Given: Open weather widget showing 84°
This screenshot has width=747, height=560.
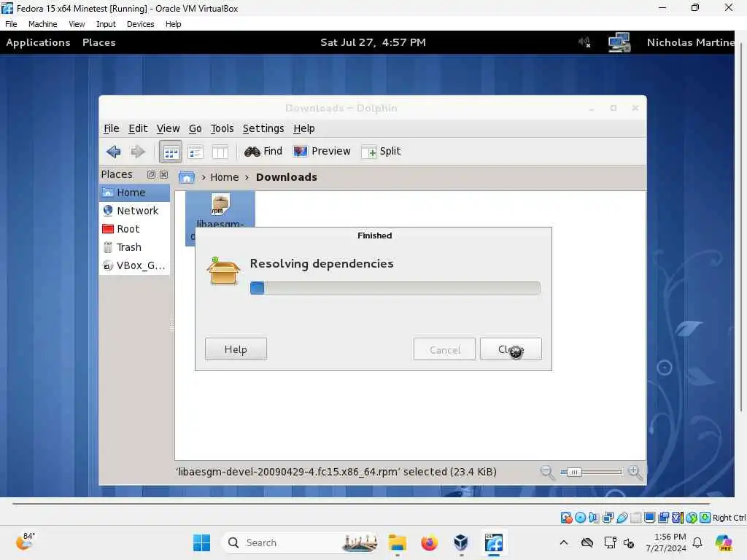Looking at the screenshot, I should tap(25, 542).
